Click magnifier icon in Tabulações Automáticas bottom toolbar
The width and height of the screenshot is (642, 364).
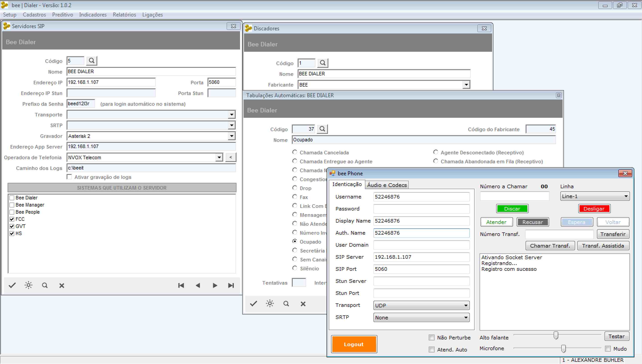[x=286, y=304]
